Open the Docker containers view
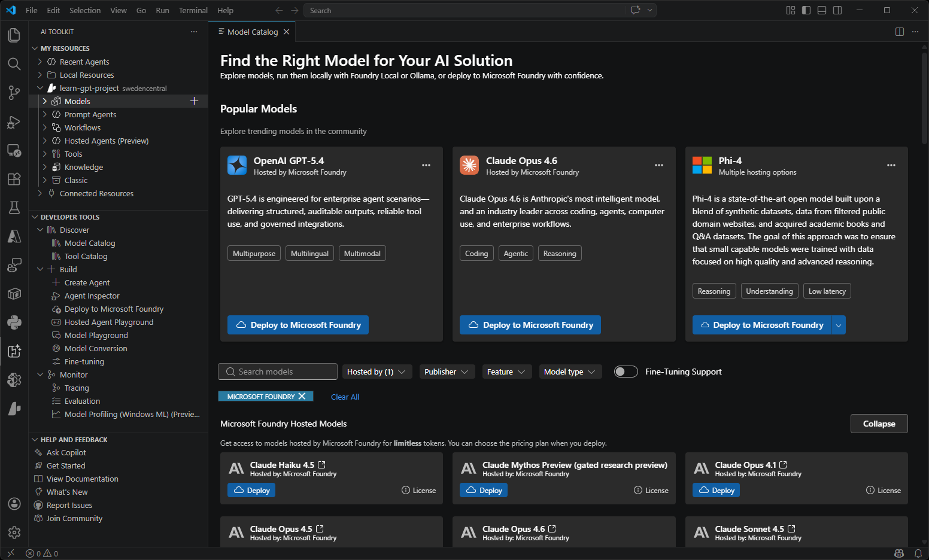Image resolution: width=929 pixels, height=560 pixels. [14, 294]
